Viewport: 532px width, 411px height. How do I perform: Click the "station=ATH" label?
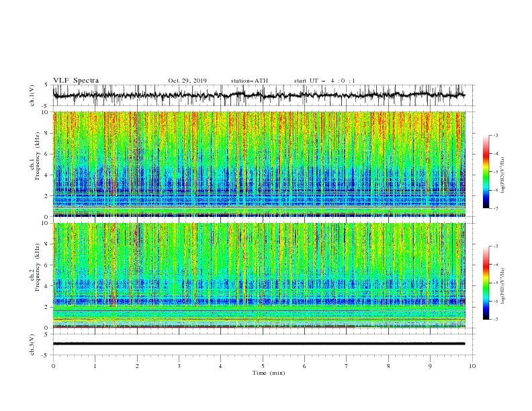[x=249, y=81]
